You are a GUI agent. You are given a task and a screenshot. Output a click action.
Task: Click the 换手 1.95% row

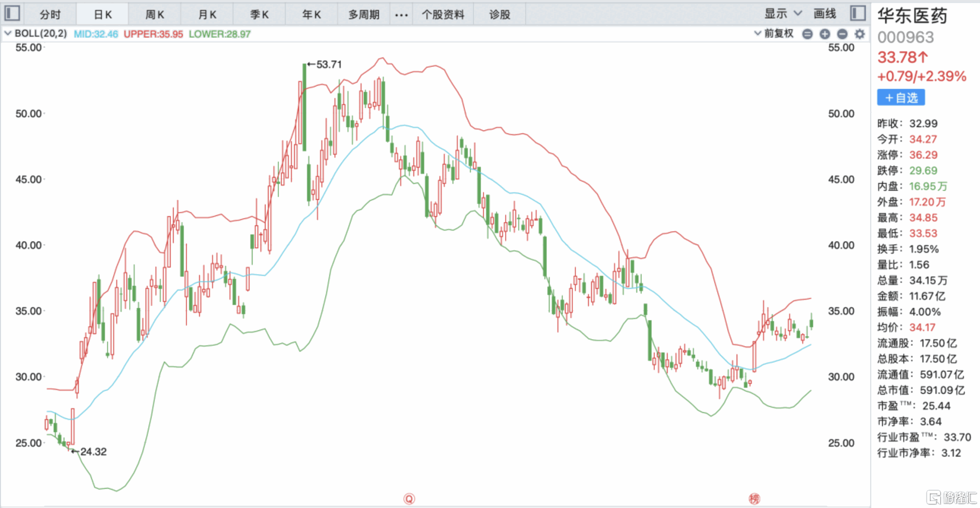[x=908, y=249]
